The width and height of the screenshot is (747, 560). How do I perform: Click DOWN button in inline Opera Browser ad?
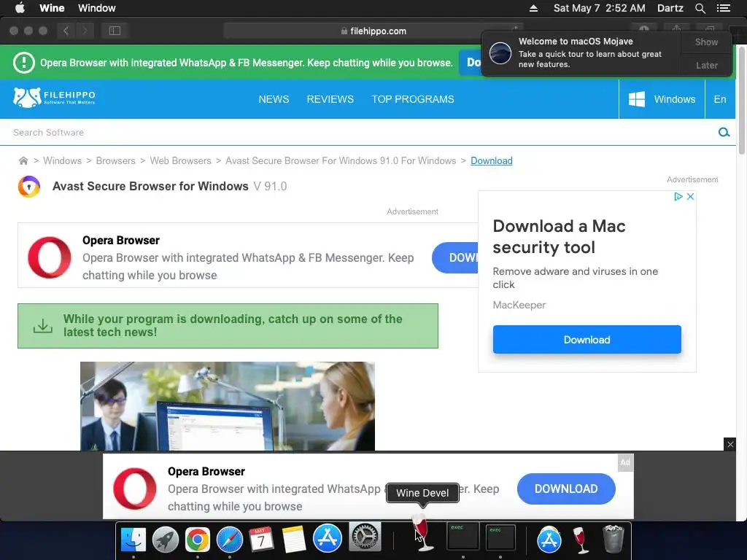pyautogui.click(x=455, y=257)
